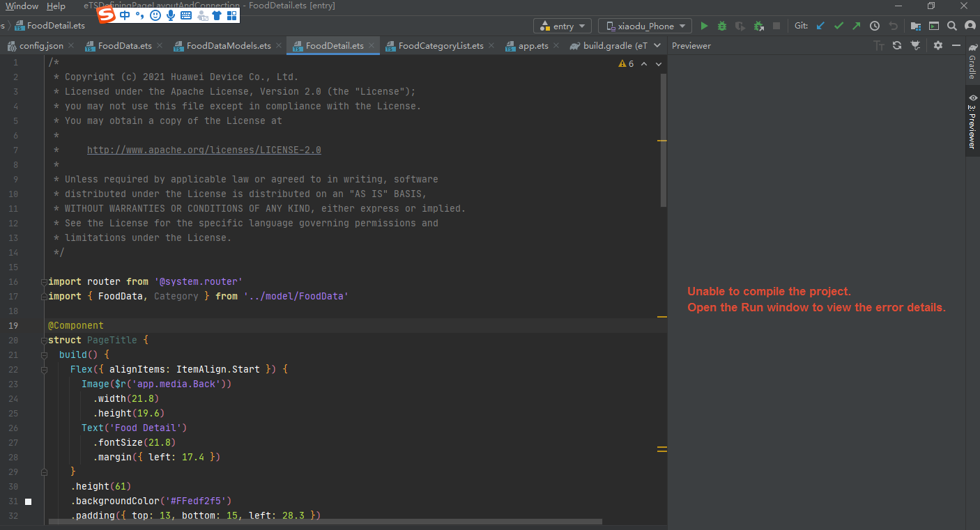Activate Sogou voice input microphone
Screen dimensions: 980x530
[171, 15]
